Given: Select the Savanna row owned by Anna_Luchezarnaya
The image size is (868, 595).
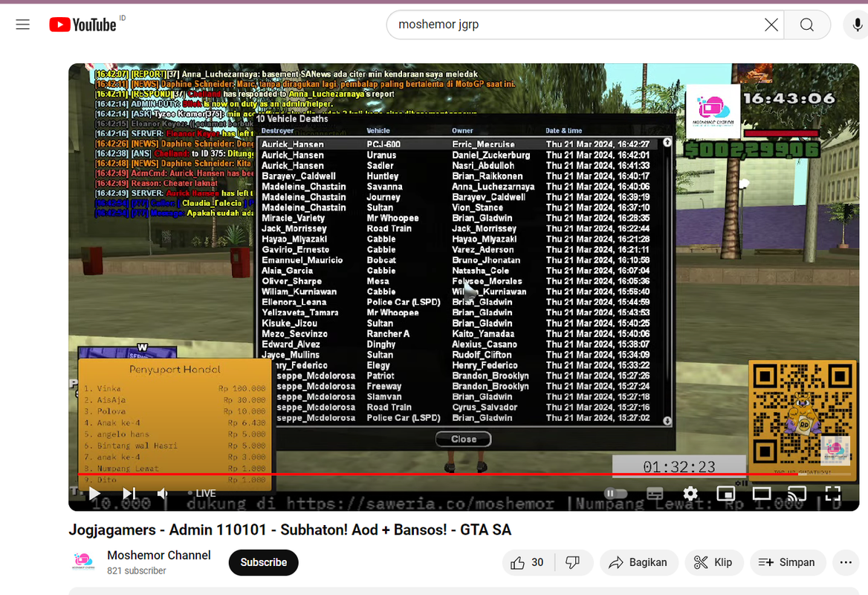Looking at the screenshot, I should [459, 187].
